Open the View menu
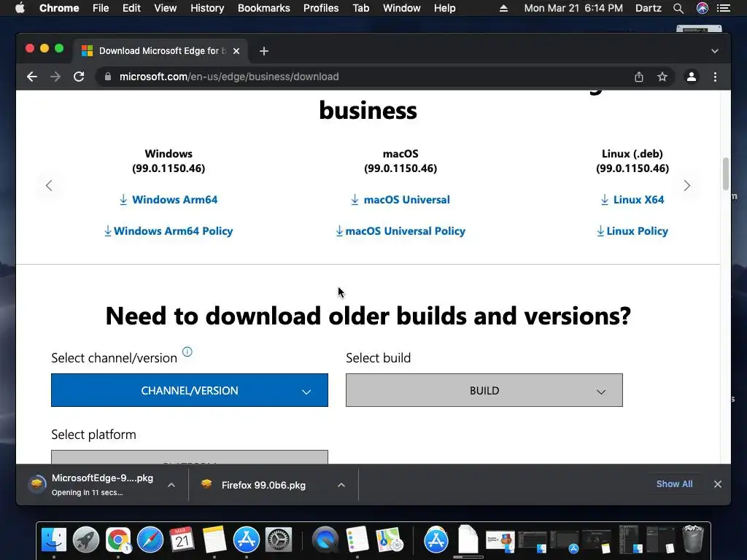 [x=166, y=8]
